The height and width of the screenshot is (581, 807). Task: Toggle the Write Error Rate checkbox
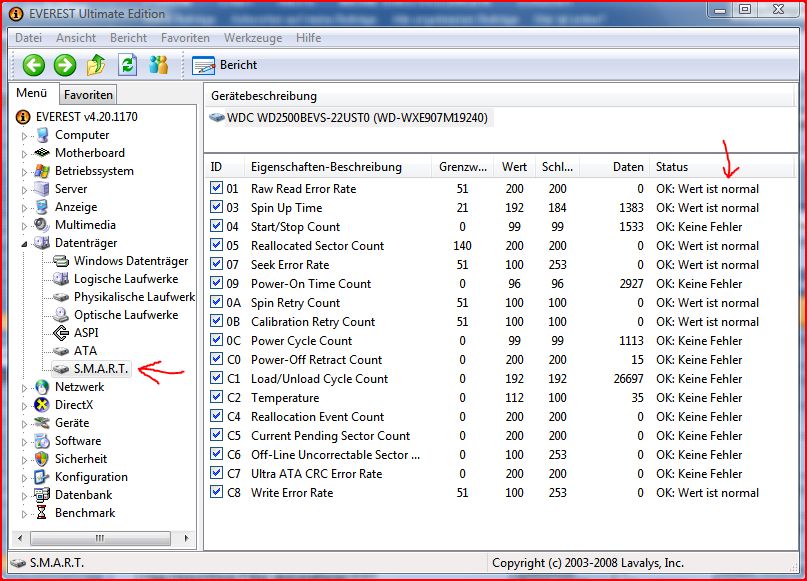pyautogui.click(x=216, y=492)
